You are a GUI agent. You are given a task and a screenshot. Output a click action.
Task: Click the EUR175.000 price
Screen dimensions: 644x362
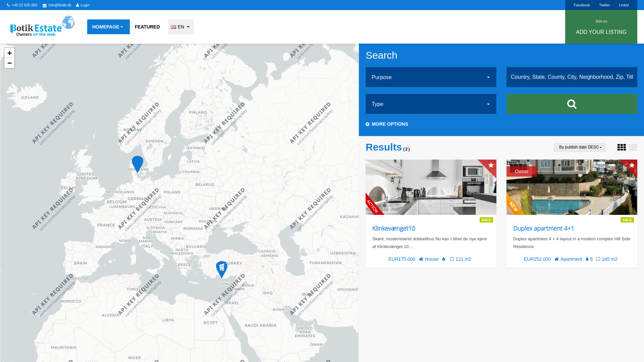click(402, 259)
